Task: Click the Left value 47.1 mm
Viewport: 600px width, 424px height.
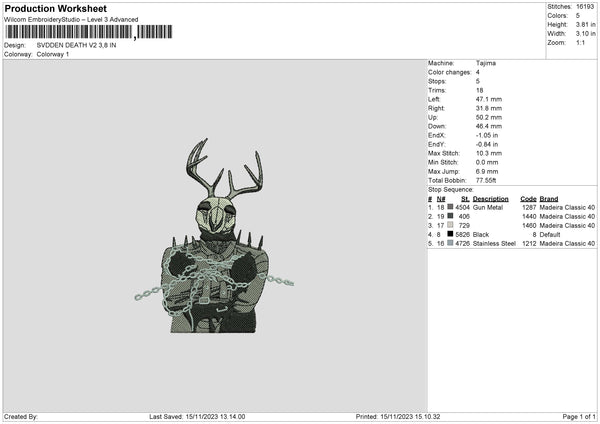Action: (489, 99)
